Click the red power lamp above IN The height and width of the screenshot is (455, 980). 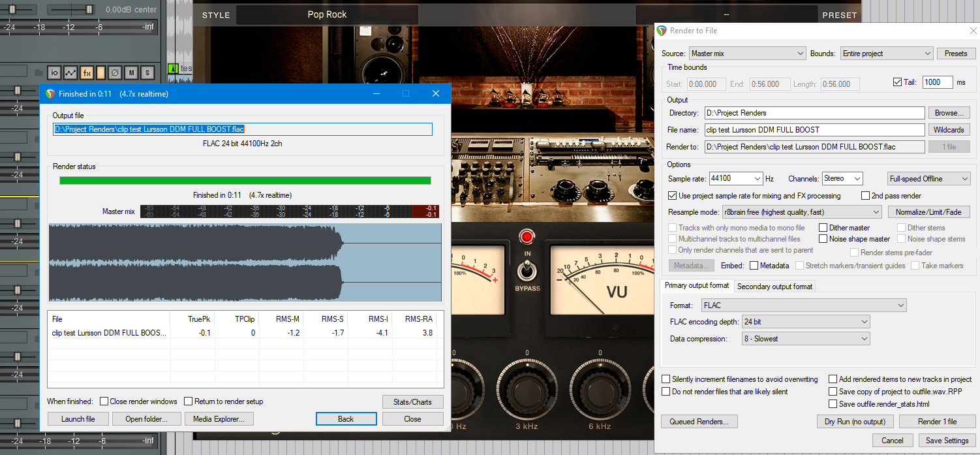click(526, 236)
